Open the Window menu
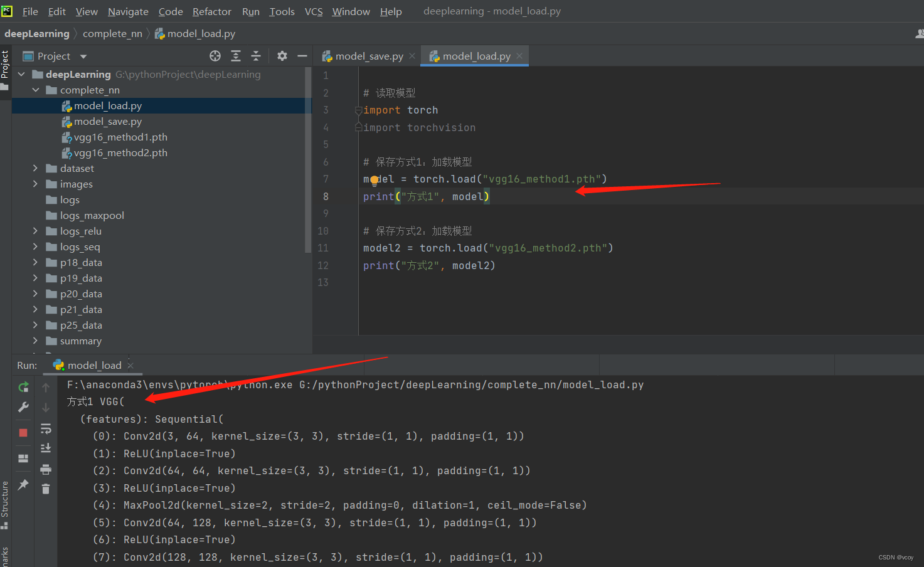Viewport: 924px width, 567px height. [x=351, y=11]
